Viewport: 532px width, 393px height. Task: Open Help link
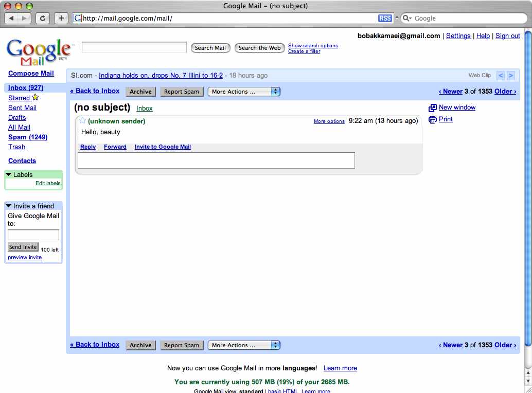click(483, 36)
